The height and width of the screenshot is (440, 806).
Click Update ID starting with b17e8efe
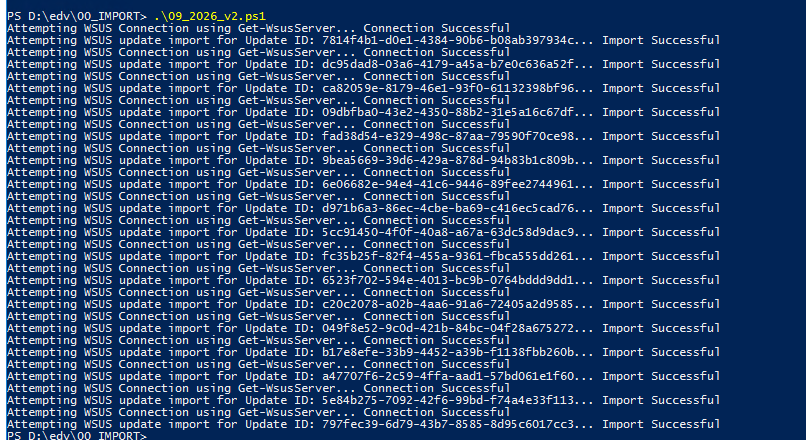coord(448,352)
